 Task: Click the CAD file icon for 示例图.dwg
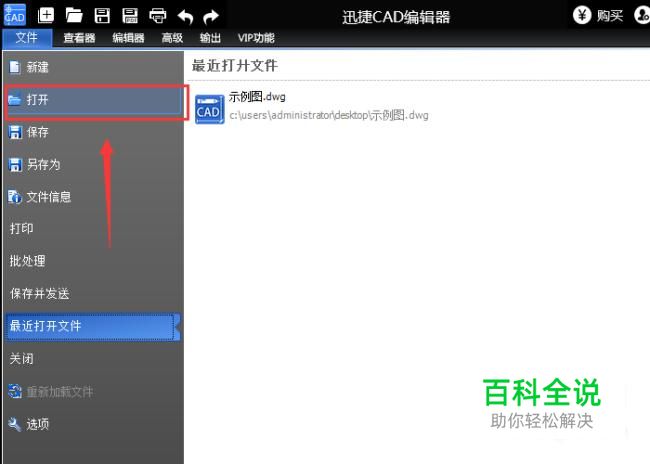click(x=210, y=109)
